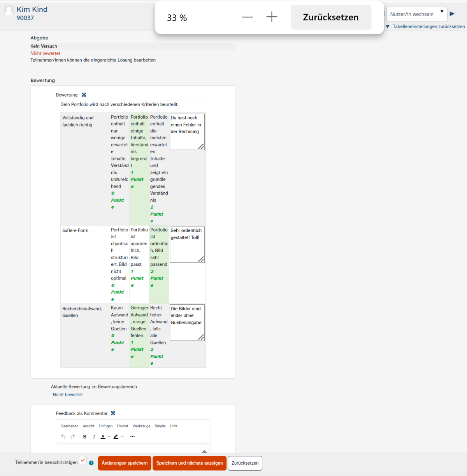Show more editor tools via ellipsis
The width and height of the screenshot is (467, 476).
(x=133, y=437)
